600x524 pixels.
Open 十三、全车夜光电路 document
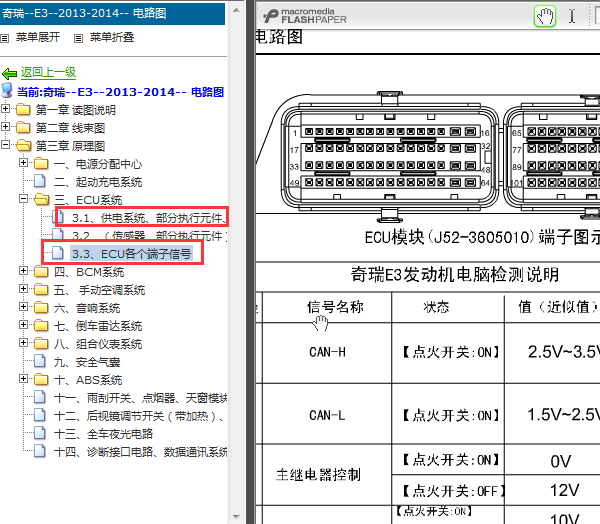[103, 434]
